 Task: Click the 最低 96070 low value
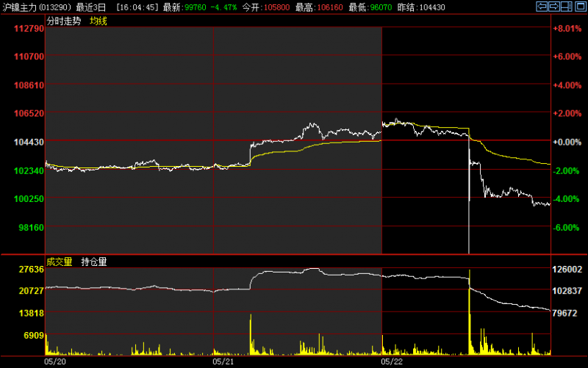tap(360, 7)
